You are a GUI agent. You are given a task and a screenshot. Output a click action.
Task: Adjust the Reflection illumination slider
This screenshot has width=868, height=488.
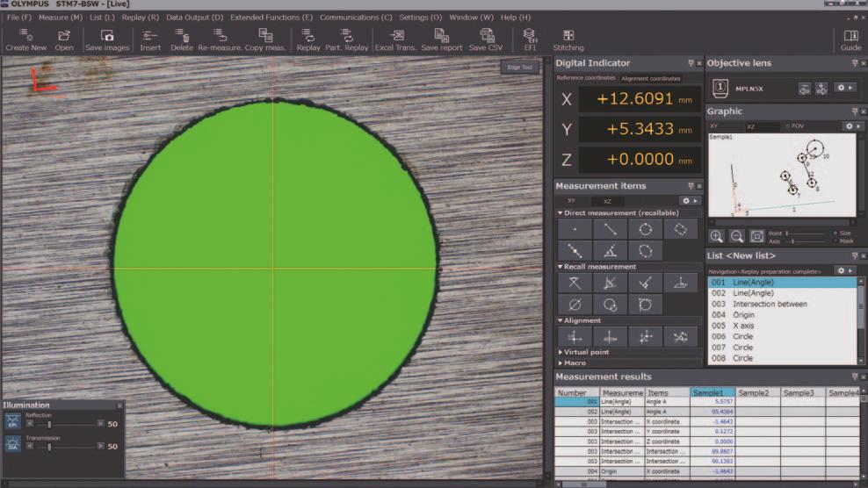pyautogui.click(x=49, y=423)
